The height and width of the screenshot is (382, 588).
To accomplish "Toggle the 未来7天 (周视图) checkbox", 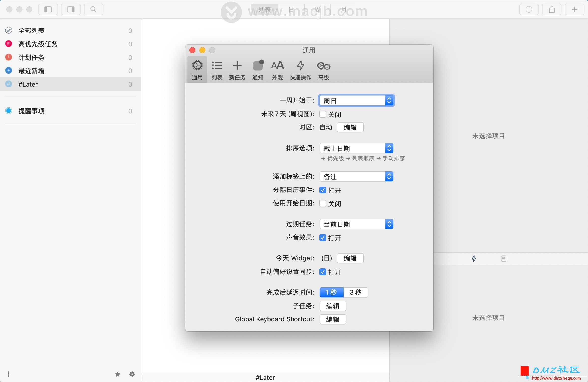I will pyautogui.click(x=323, y=114).
